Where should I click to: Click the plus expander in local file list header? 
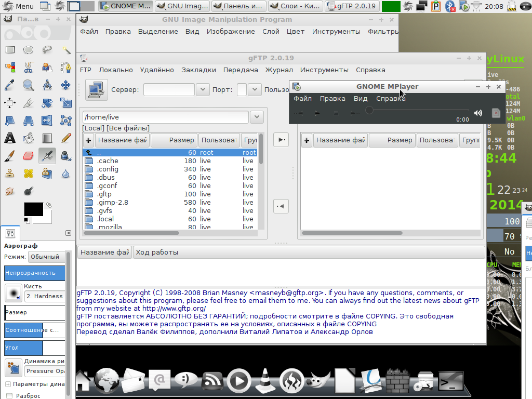click(88, 140)
